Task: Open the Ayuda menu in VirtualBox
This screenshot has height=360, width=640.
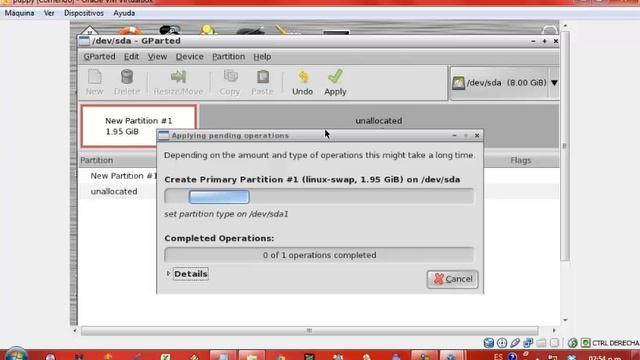Action: point(124,13)
